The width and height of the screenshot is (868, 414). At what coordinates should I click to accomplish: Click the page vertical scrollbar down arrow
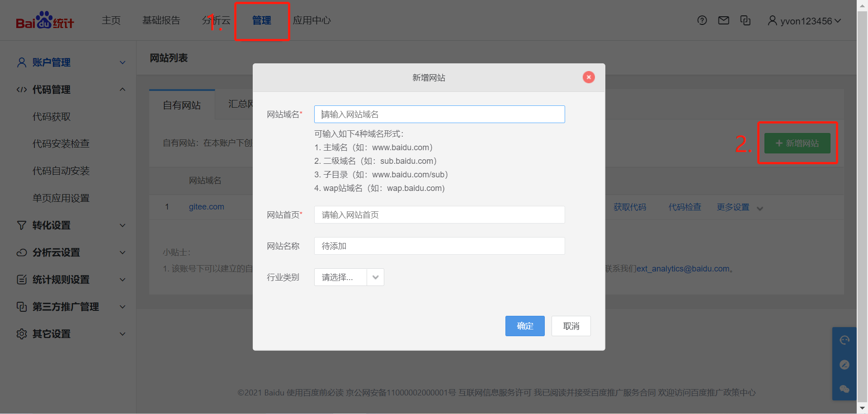862,408
